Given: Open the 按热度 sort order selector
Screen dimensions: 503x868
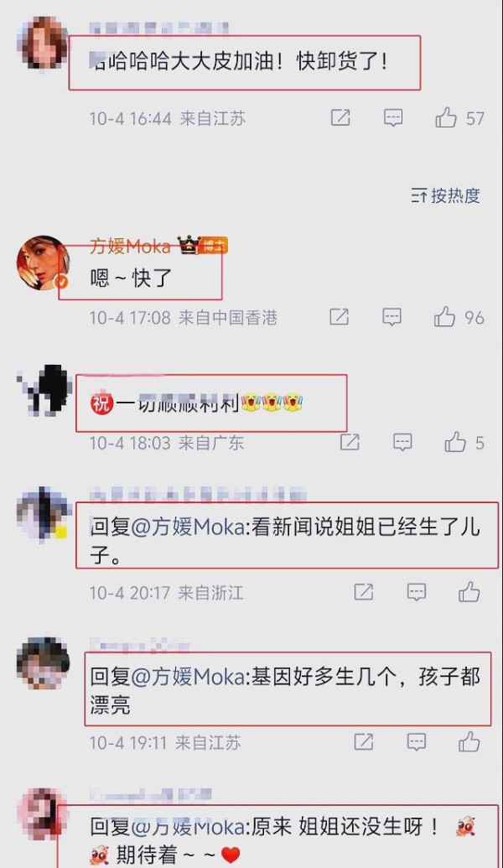Looking at the screenshot, I should pos(445,195).
